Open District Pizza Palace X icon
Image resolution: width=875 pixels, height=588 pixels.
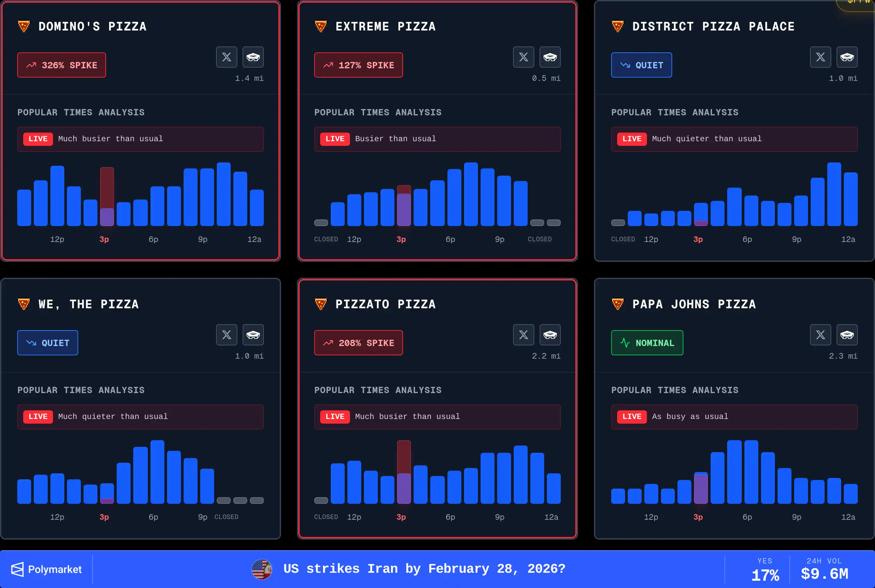[x=820, y=57]
